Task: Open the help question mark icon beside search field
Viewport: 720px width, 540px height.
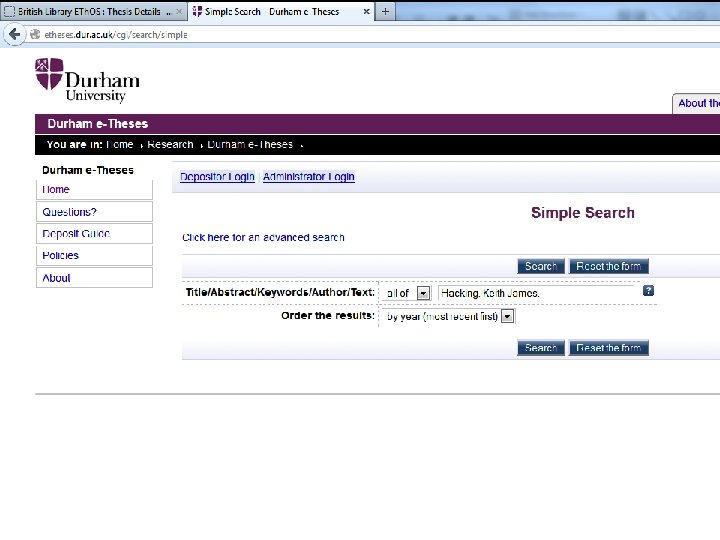Action: pyautogui.click(x=648, y=291)
